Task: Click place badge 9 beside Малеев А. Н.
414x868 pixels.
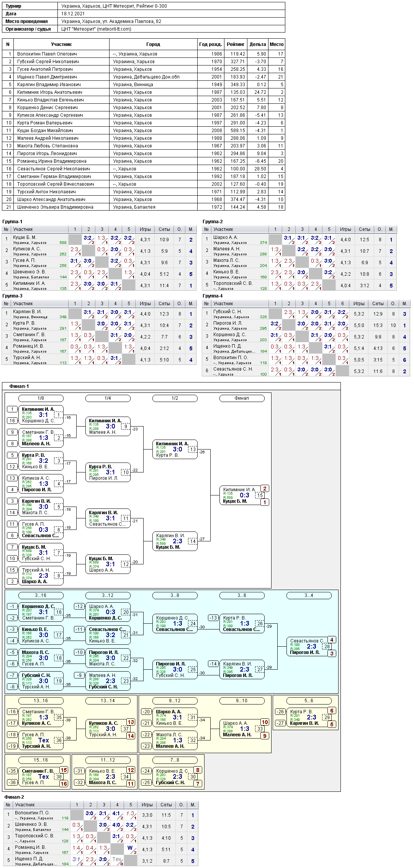Action: 265,736
